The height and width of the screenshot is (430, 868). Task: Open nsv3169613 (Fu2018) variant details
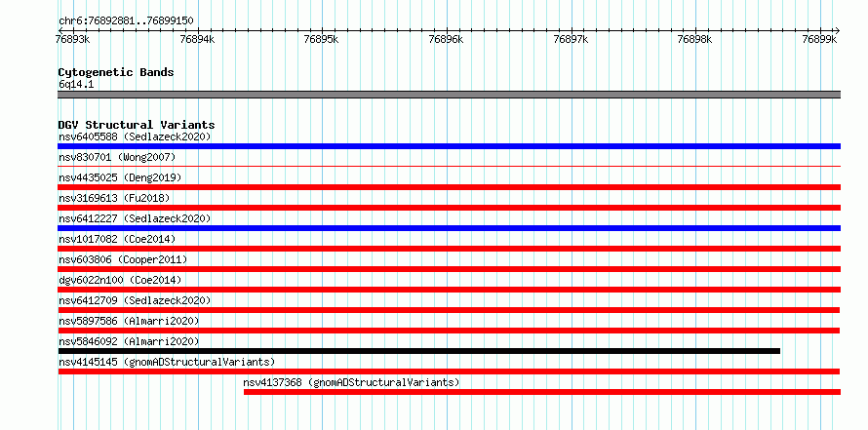pos(114,198)
